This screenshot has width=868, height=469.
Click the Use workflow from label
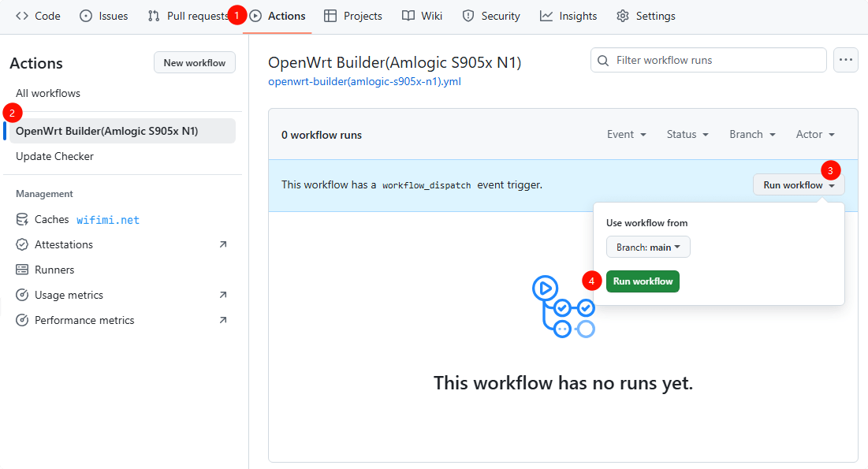[646, 222]
